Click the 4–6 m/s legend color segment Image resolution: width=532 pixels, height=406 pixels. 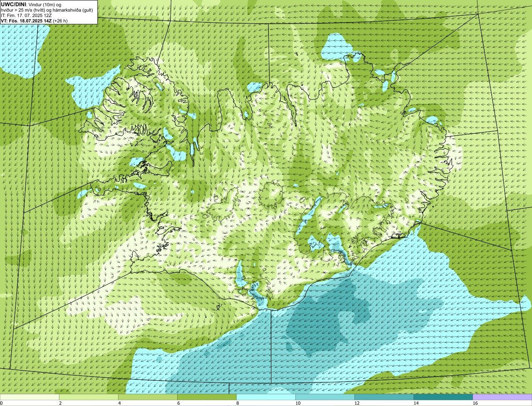pyautogui.click(x=148, y=397)
